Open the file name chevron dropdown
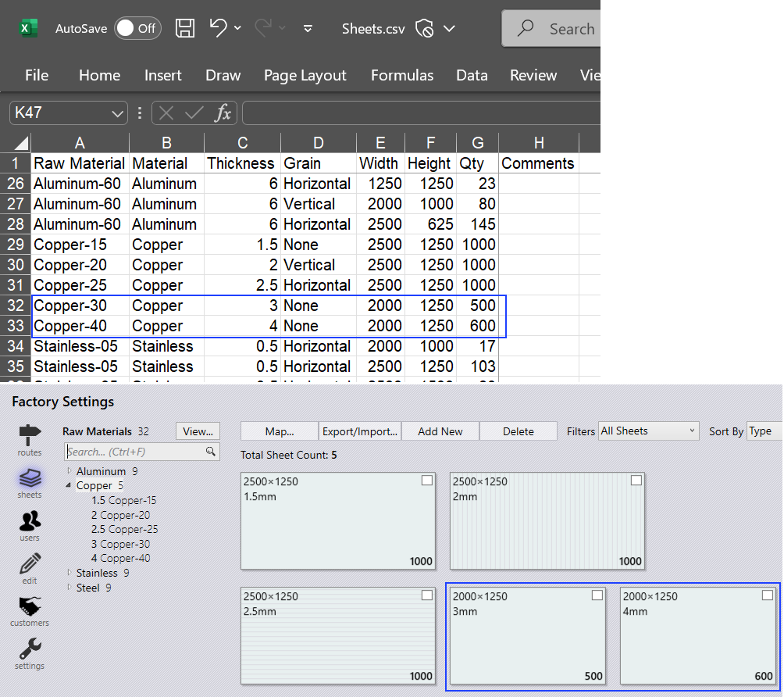The width and height of the screenshot is (784, 697). click(449, 28)
